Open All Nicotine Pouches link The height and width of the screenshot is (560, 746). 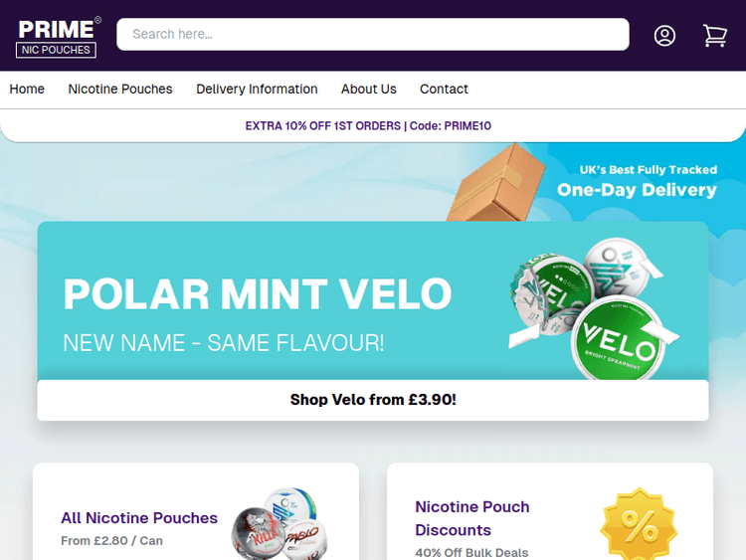tap(139, 517)
